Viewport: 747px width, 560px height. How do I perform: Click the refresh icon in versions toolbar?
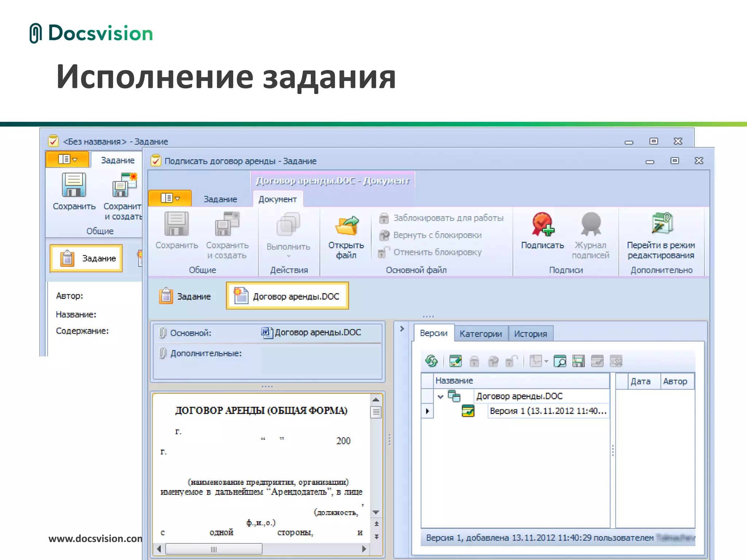(x=431, y=361)
